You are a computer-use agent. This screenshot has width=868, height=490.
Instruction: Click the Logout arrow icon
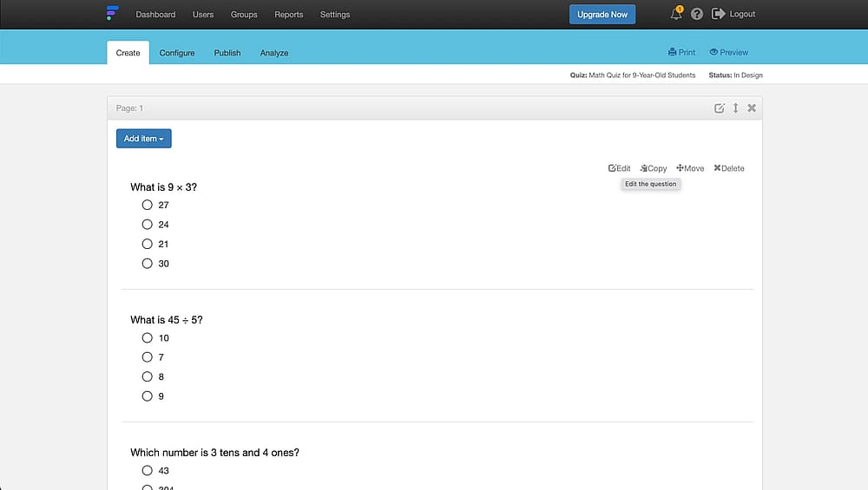tap(718, 14)
